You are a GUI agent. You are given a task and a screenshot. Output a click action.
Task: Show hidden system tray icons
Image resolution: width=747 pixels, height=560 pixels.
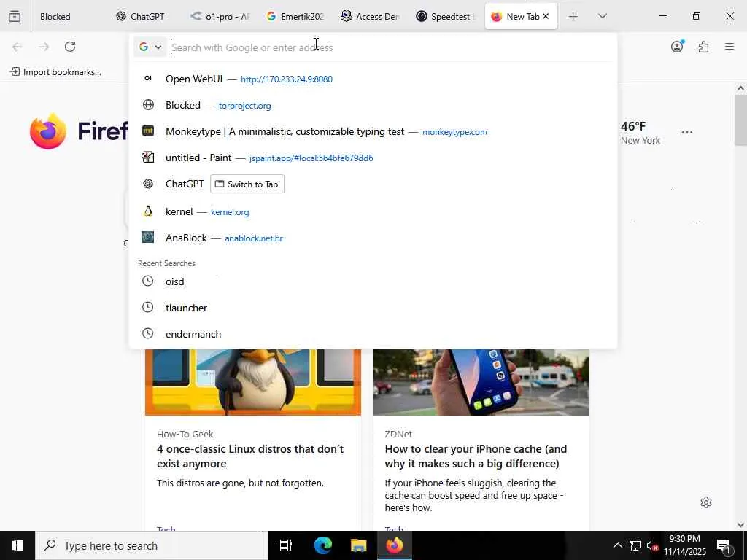tap(617, 545)
